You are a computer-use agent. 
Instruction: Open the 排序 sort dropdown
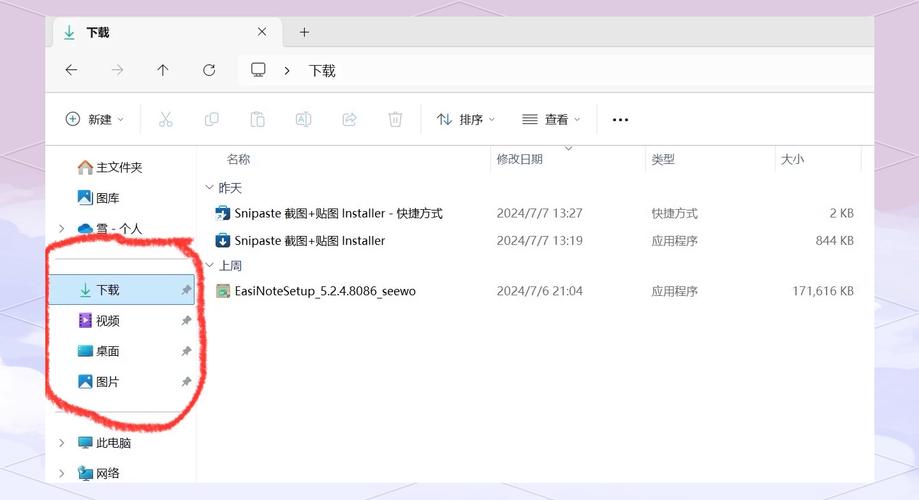pyautogui.click(x=466, y=119)
